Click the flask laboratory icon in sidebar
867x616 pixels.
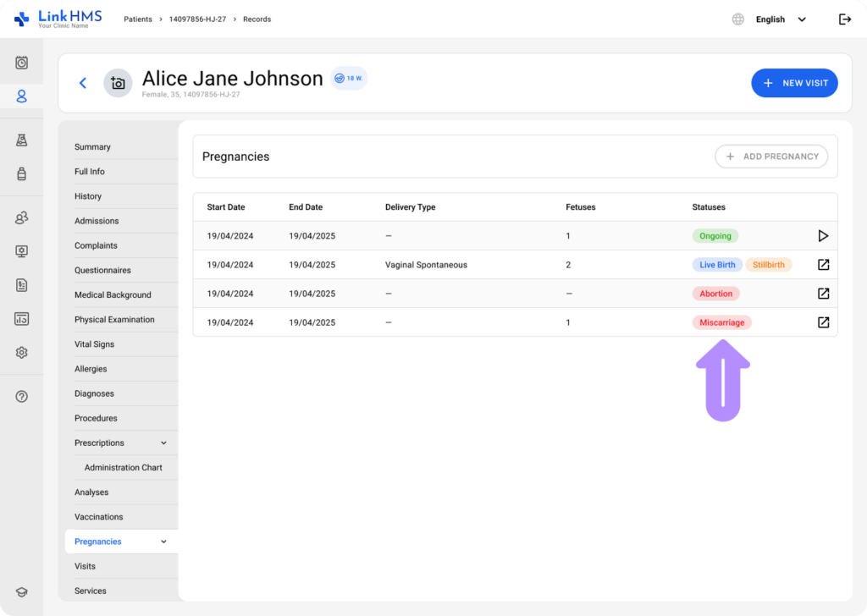[22, 140]
